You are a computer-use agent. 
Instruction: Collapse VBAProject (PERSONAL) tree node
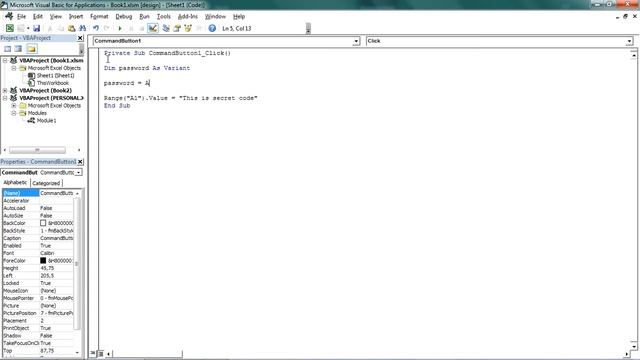pyautogui.click(x=5, y=98)
